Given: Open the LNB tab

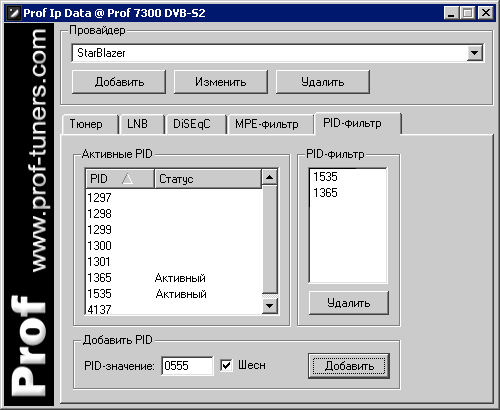Looking at the screenshot, I should tap(137, 124).
